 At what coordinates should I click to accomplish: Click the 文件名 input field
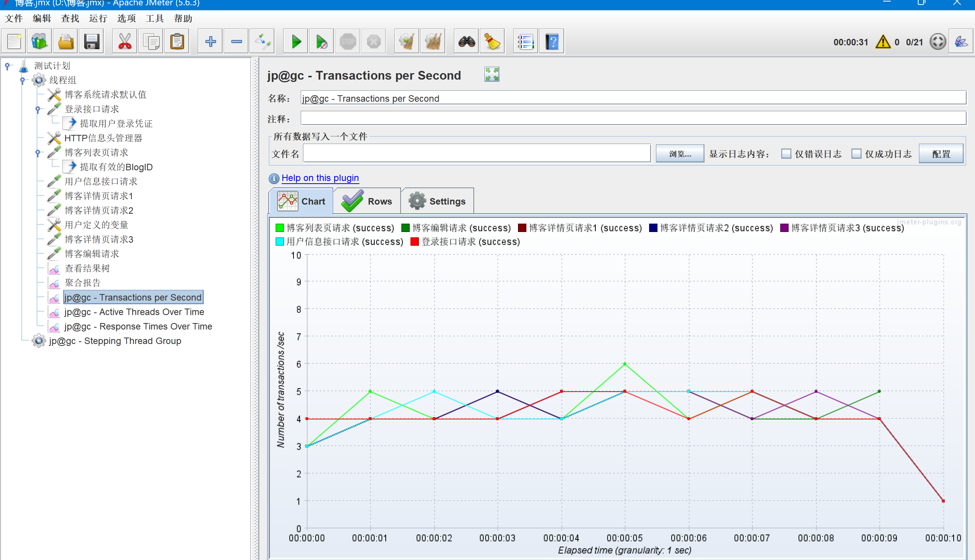click(476, 154)
